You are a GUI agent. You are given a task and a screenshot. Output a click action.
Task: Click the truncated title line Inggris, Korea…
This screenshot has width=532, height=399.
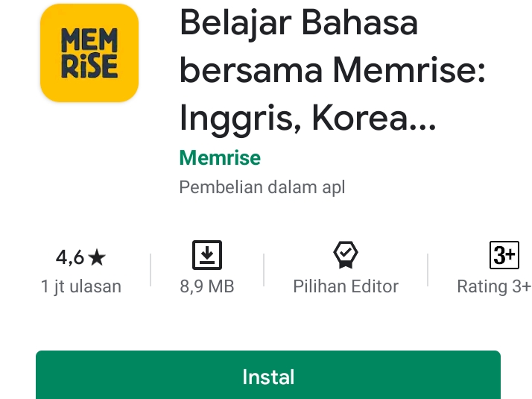[308, 119]
